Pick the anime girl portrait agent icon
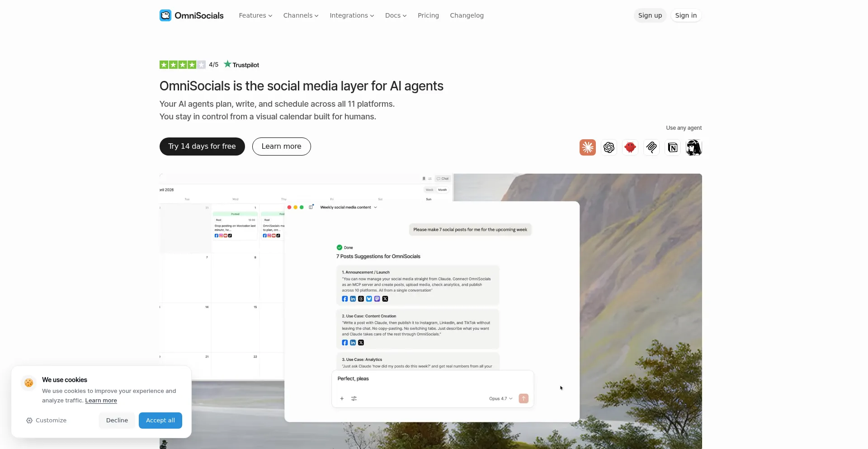868x449 pixels. 694,147
